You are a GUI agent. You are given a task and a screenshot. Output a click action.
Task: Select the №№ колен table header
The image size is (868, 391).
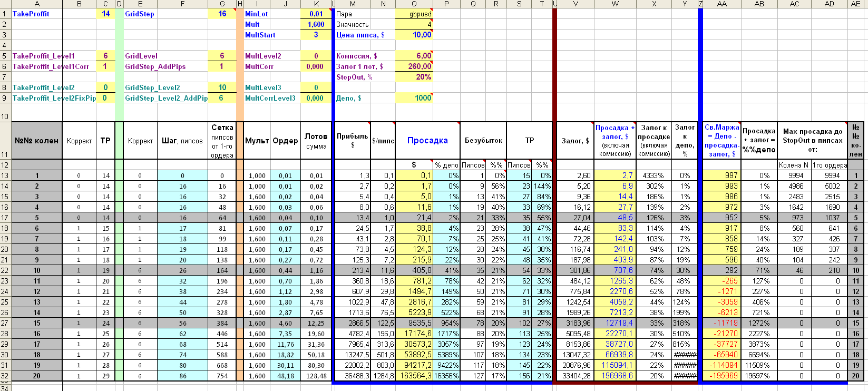coord(37,141)
